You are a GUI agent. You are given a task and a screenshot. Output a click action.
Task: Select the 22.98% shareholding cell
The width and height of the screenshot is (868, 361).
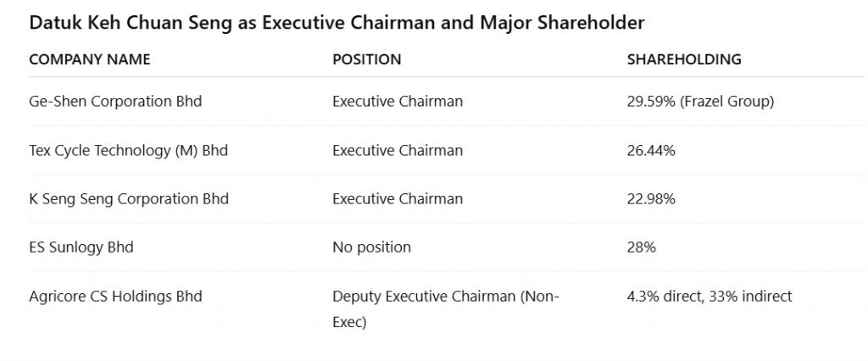tap(650, 199)
